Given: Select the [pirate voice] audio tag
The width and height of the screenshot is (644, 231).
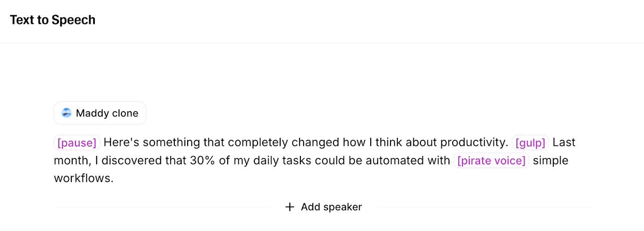Looking at the screenshot, I should coord(491,161).
